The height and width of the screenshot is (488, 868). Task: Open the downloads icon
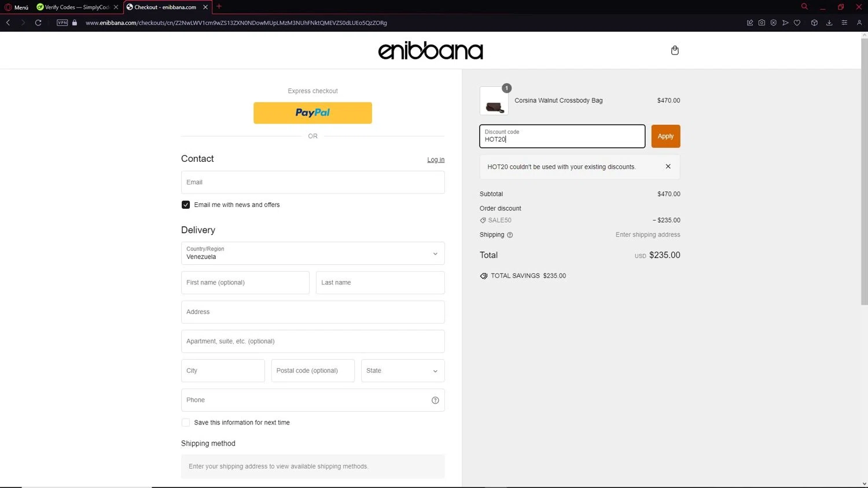click(829, 23)
